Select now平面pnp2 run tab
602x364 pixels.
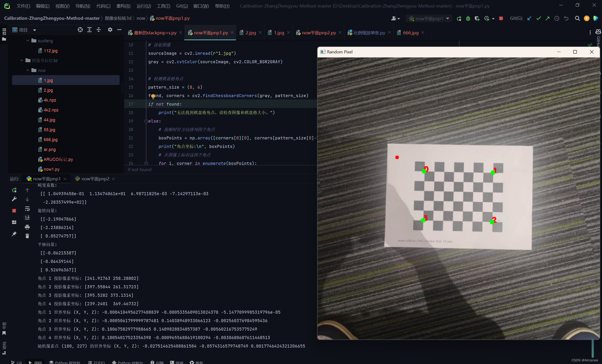click(x=95, y=179)
